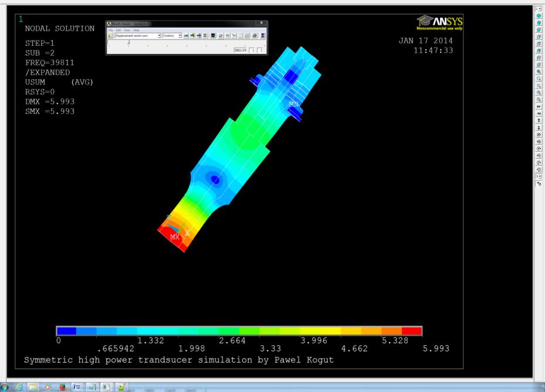
Task: Pan model up with the up-arrow icon
Action: coord(539,121)
